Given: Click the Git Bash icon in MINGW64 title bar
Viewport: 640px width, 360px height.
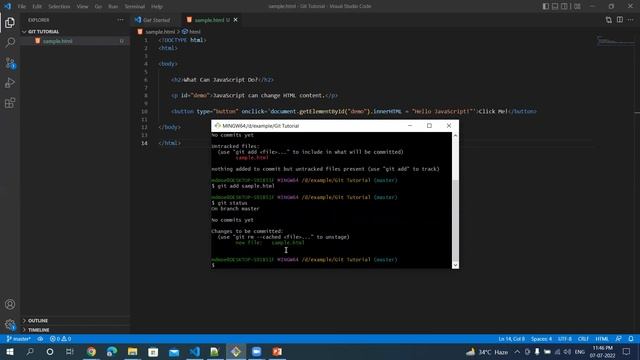Looking at the screenshot, I should click(x=218, y=126).
